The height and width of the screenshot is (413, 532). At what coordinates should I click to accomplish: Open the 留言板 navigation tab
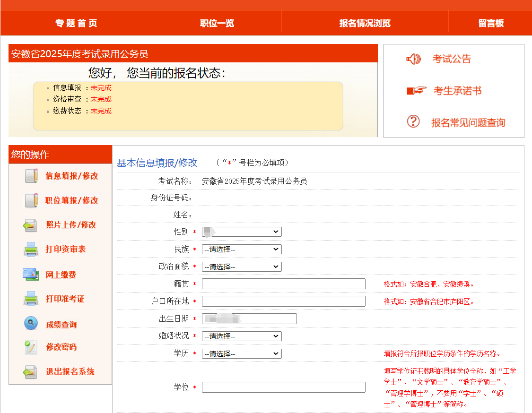[490, 23]
